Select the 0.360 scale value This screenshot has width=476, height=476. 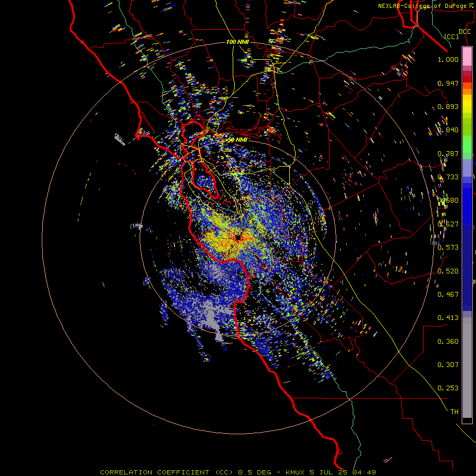click(x=448, y=342)
